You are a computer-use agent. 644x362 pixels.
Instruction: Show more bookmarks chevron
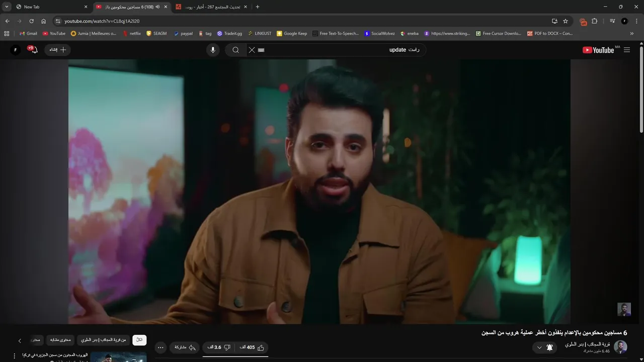point(632,34)
